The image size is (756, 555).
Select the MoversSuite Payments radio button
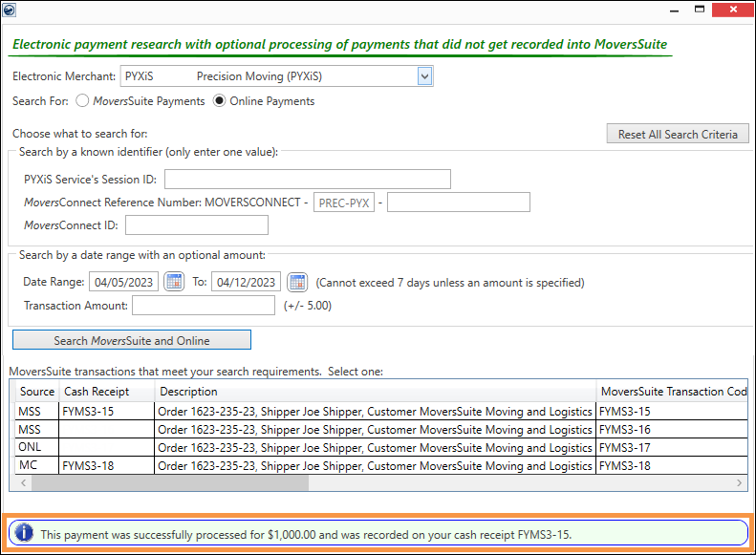point(82,101)
